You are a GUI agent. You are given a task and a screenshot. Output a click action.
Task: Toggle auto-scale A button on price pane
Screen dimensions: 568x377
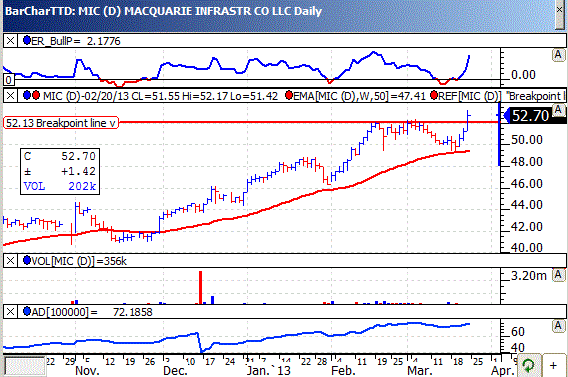click(x=558, y=110)
